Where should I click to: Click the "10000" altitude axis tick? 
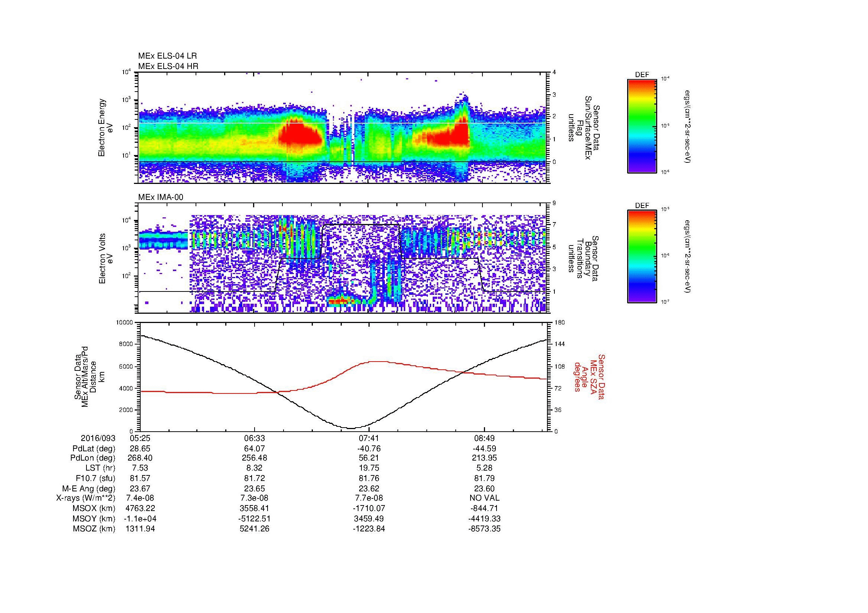(x=124, y=323)
